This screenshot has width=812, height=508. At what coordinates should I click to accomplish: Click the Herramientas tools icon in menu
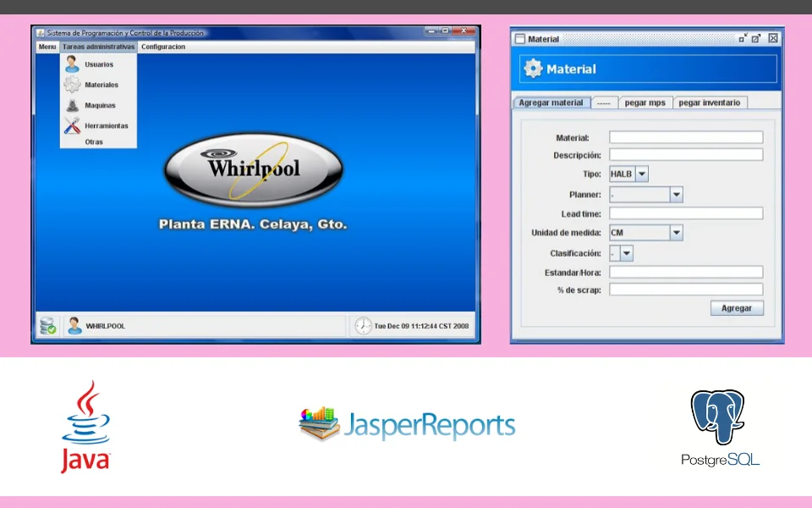tap(72, 125)
